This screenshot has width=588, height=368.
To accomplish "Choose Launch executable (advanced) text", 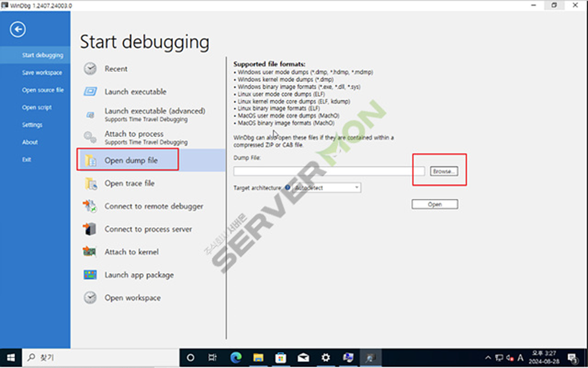I will point(155,111).
